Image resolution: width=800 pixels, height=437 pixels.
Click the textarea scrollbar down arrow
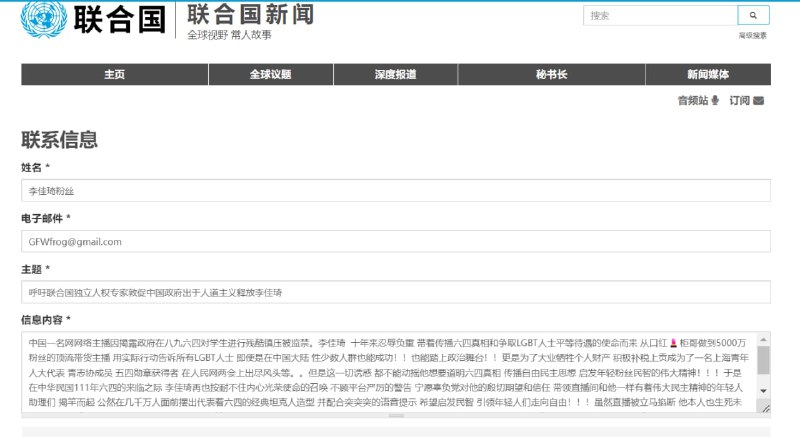pos(763,391)
